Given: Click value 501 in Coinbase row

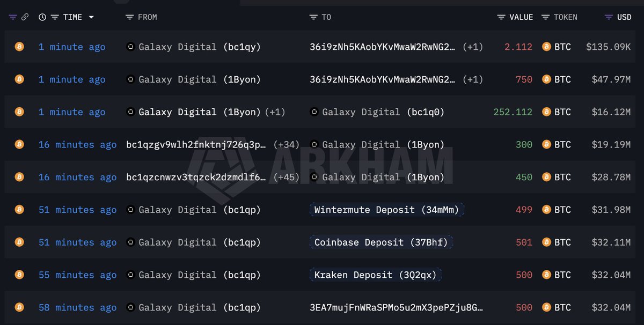Looking at the screenshot, I should coord(524,242).
